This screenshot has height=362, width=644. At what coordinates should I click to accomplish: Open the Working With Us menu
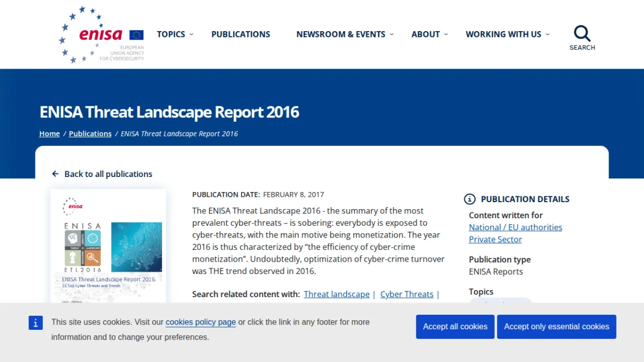click(x=503, y=34)
